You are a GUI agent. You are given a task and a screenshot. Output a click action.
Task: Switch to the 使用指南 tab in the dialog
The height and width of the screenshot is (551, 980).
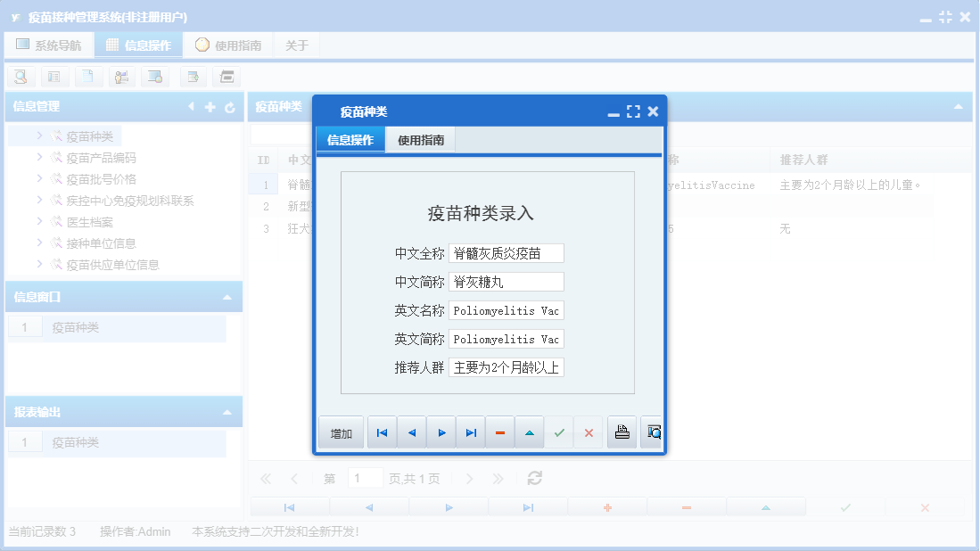coord(419,139)
